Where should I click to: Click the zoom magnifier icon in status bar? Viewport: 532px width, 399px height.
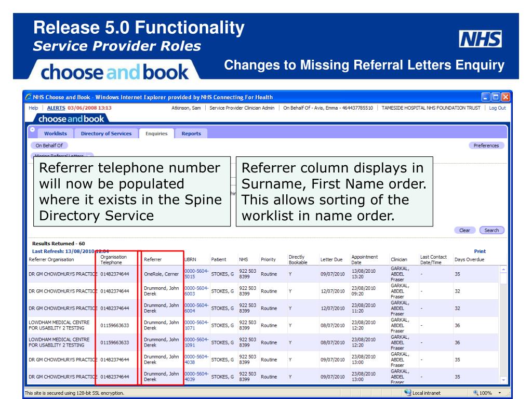[x=476, y=393]
